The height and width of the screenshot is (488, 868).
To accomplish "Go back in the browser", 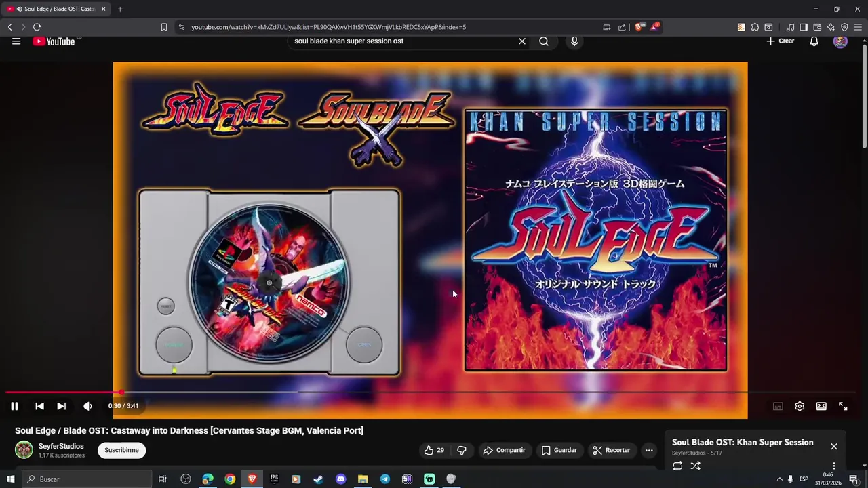I will [x=9, y=27].
